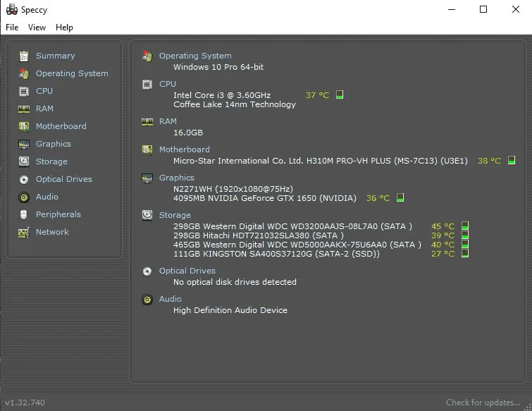
Task: Click the motherboard temperature gauge beside 38 °C
Action: click(x=512, y=160)
